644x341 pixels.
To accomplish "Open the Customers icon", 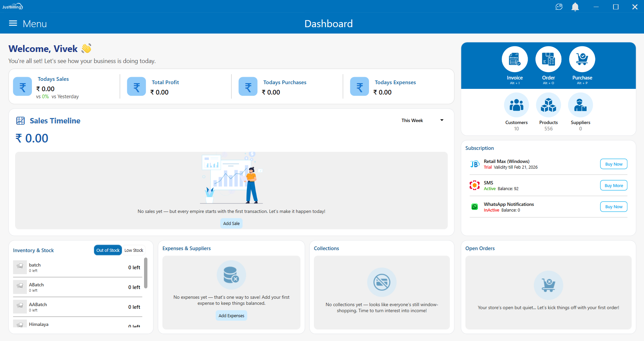I will tap(516, 105).
